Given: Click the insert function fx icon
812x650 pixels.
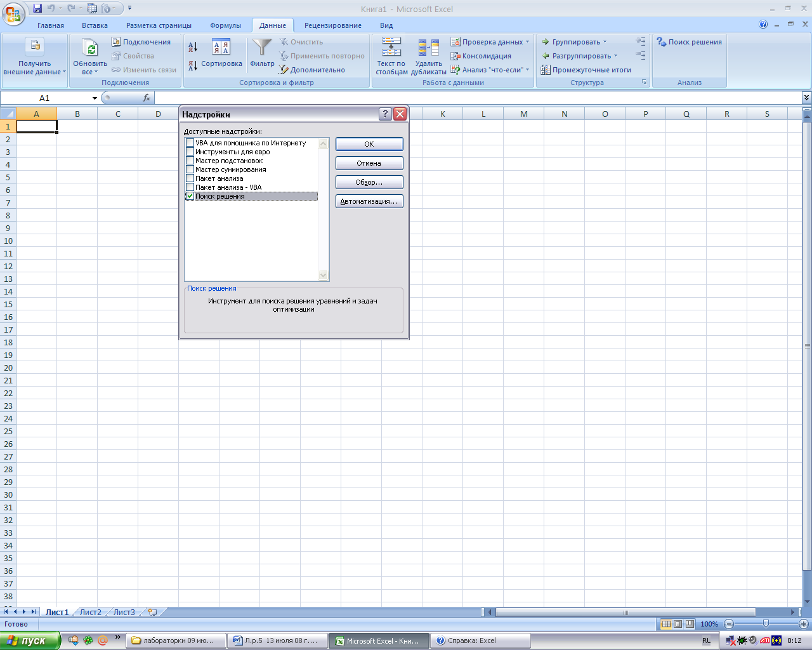Looking at the screenshot, I should (147, 98).
